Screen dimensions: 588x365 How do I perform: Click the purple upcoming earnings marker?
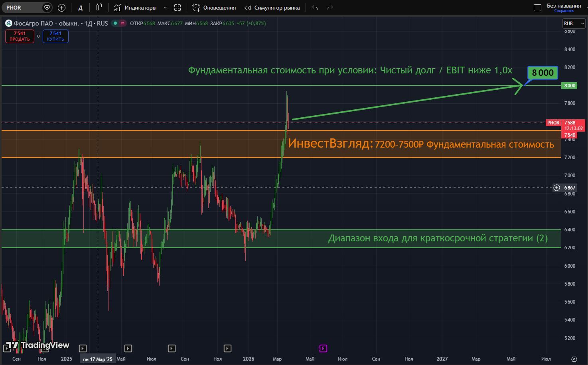323,349
